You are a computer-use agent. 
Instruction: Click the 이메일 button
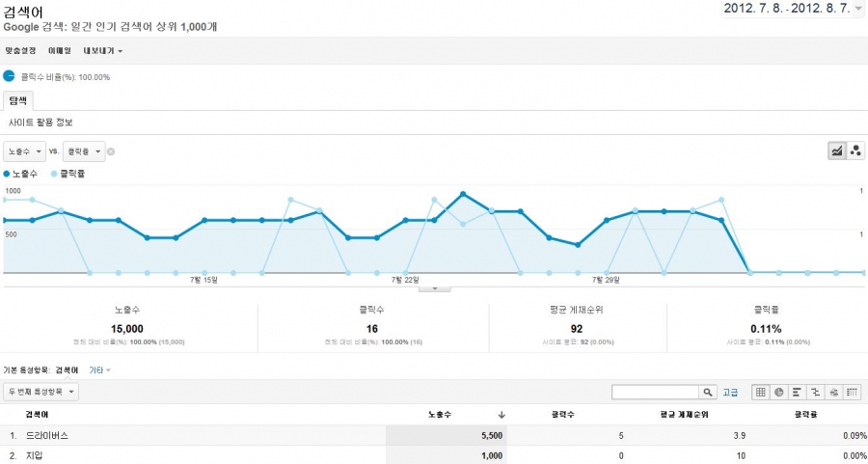60,50
